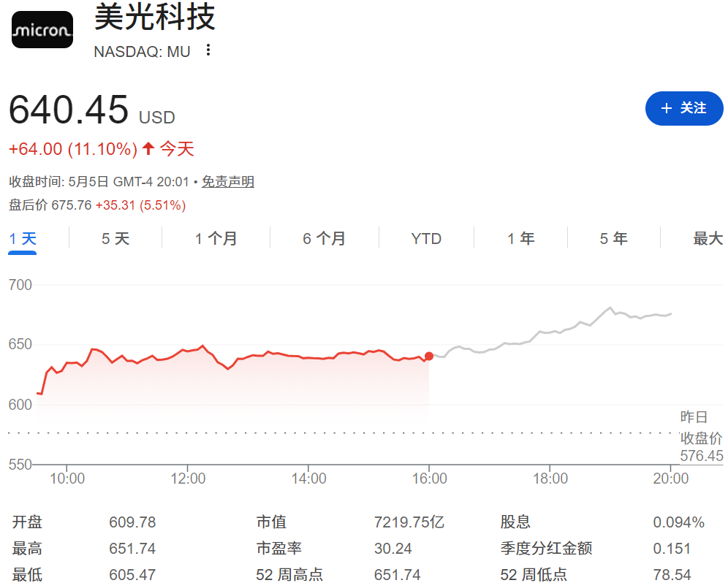The height and width of the screenshot is (583, 728).
Task: Open the 免责声明 disclaimer link
Action: tap(227, 181)
